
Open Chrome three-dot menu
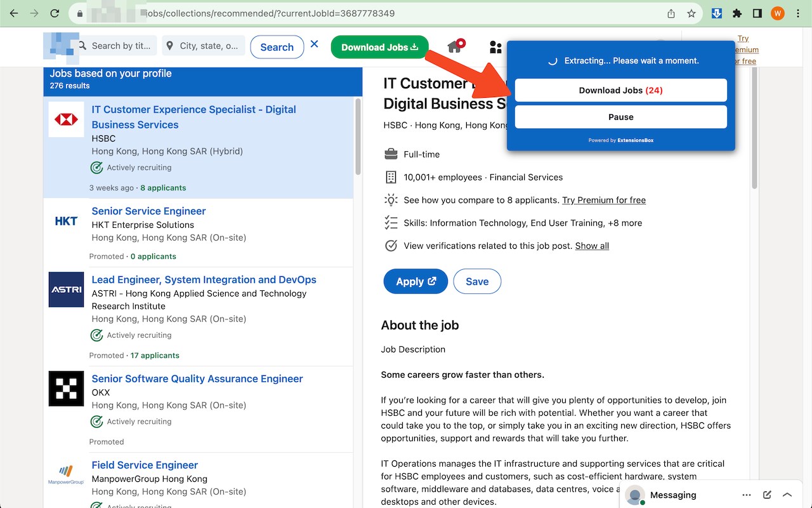click(798, 13)
